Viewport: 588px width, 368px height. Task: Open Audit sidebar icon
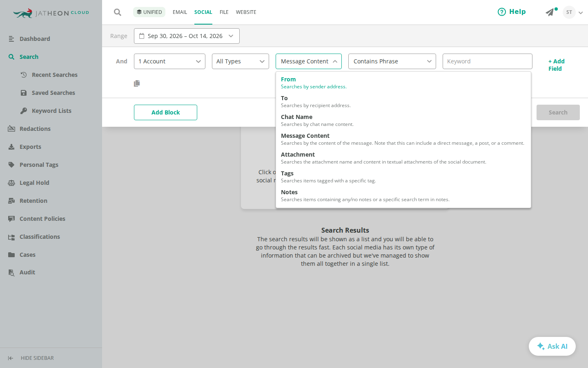[11, 272]
